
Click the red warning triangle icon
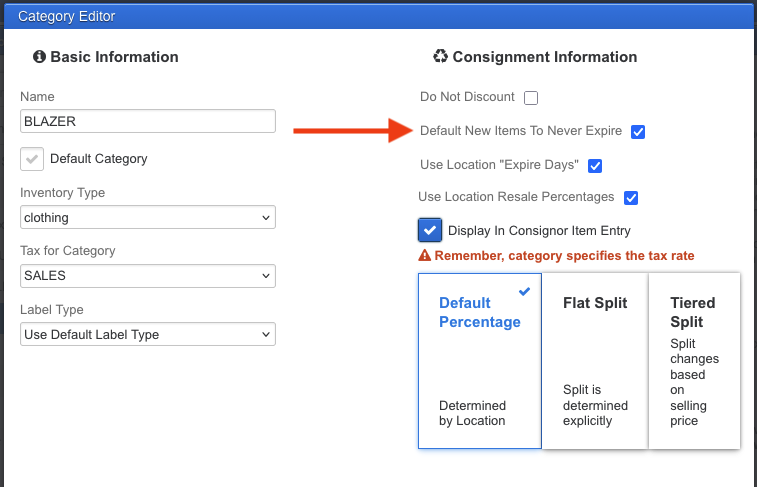pyautogui.click(x=425, y=256)
